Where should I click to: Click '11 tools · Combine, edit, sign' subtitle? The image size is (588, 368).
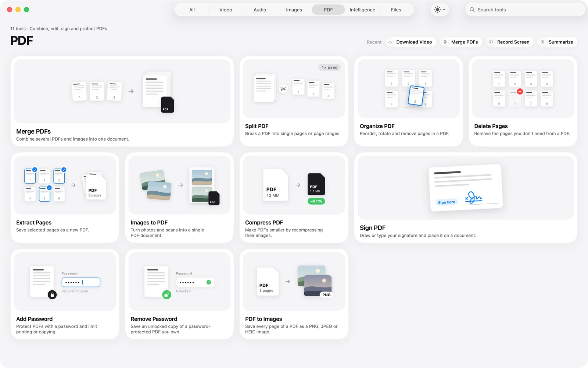[x=59, y=28]
